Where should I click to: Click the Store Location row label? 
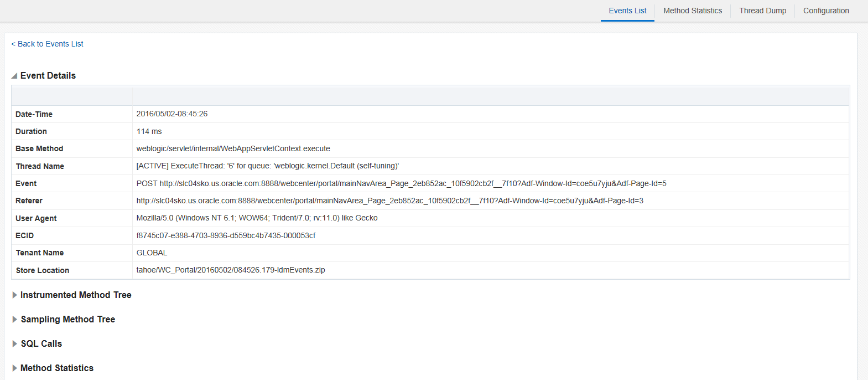tap(43, 270)
